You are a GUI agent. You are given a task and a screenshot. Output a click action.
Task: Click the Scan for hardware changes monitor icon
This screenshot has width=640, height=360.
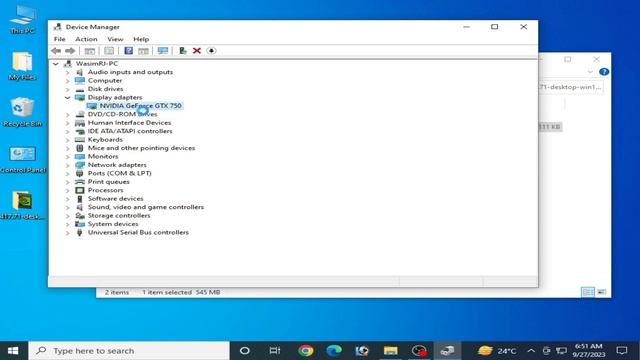[163, 51]
